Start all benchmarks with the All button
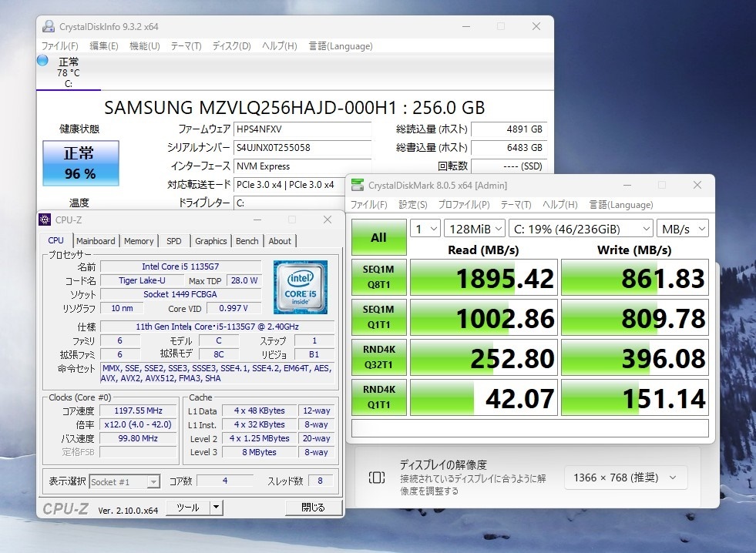Image resolution: width=756 pixels, height=553 pixels. [x=378, y=237]
